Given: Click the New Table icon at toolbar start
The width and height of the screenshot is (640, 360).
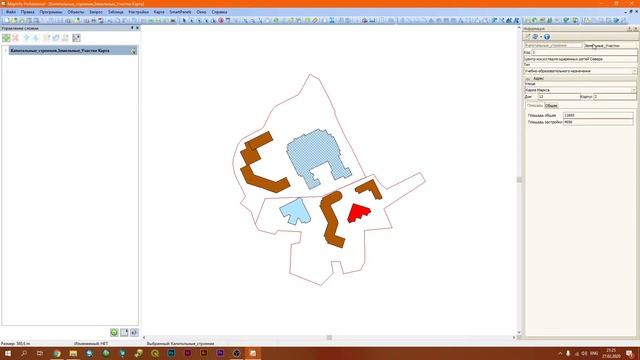Looking at the screenshot, I should click(x=7, y=20).
